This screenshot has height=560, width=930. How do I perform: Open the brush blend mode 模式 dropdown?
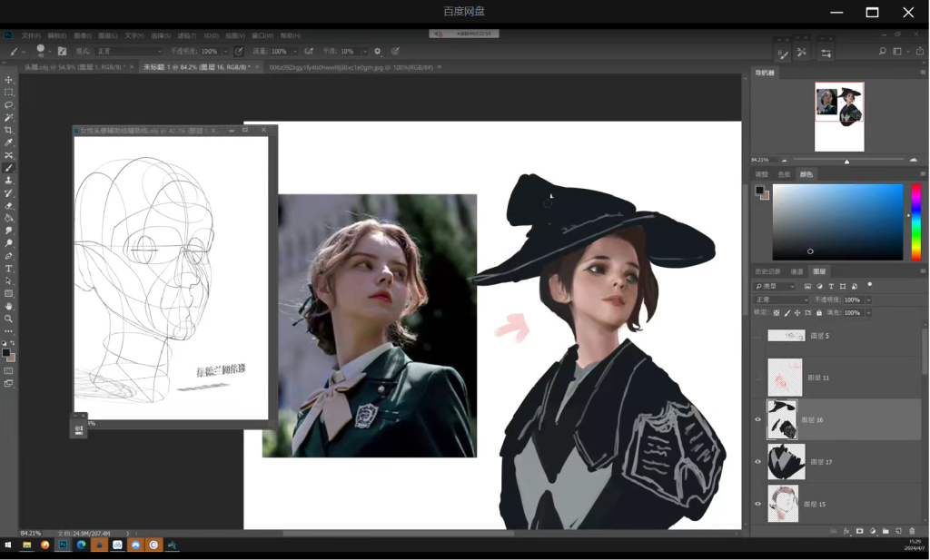click(x=129, y=52)
